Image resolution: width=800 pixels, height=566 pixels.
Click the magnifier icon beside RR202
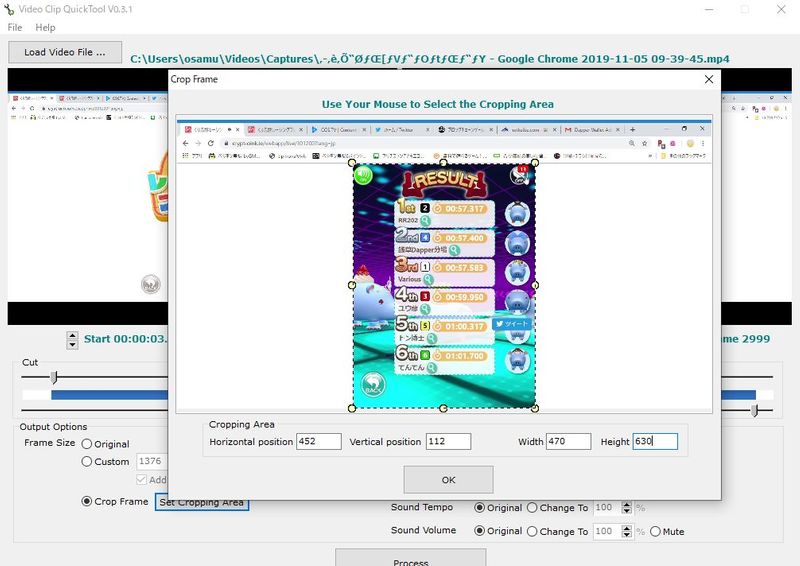click(x=426, y=220)
